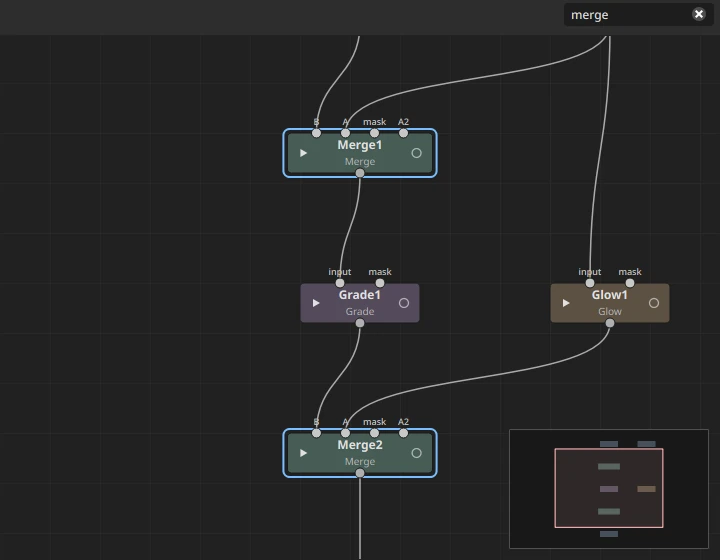Select the Merge1 node title

pyautogui.click(x=360, y=145)
